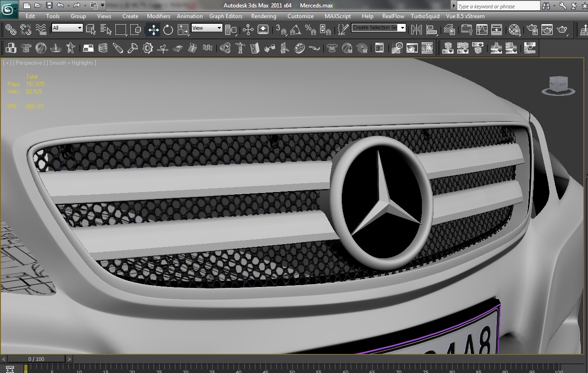
Task: Toggle Percent Snap
Action: pos(311,30)
